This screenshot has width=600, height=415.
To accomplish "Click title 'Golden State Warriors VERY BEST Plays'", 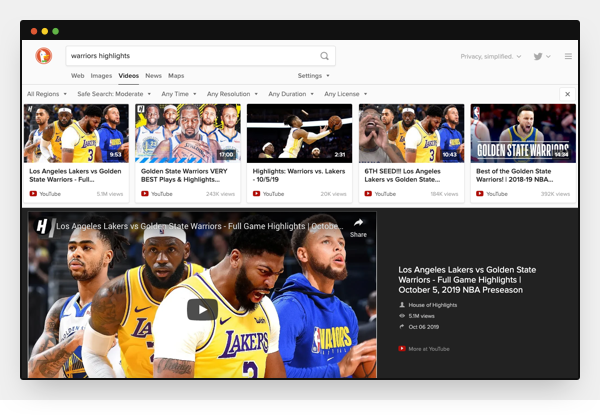I will (x=184, y=175).
